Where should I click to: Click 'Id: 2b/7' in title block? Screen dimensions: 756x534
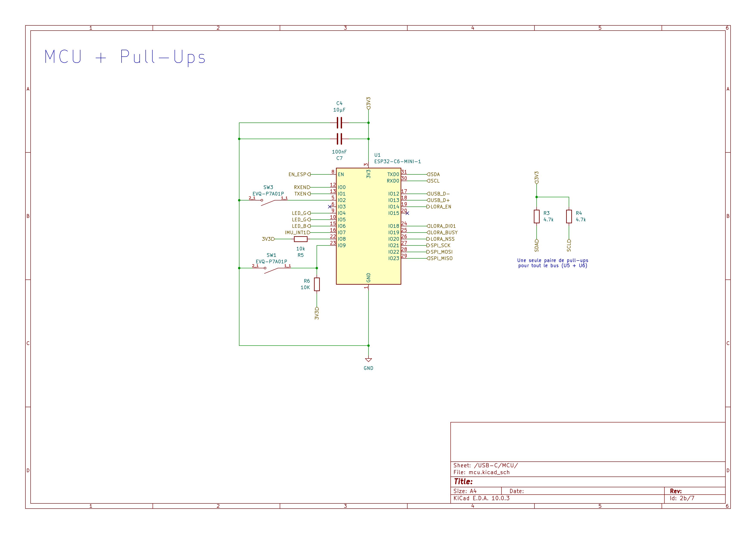(x=682, y=498)
